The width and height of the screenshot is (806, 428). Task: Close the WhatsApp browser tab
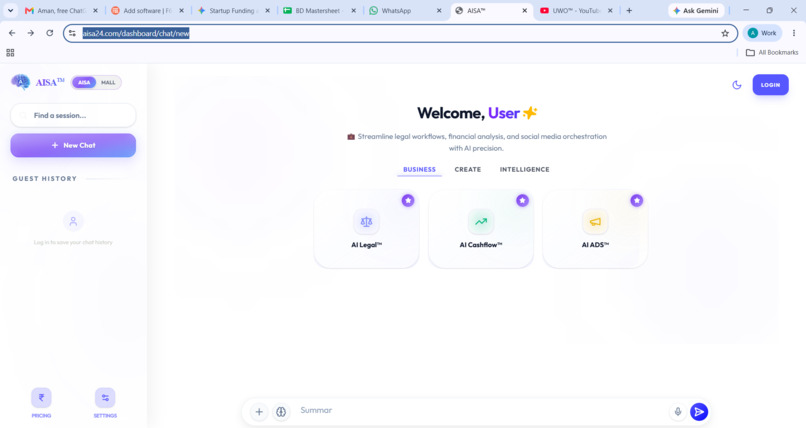point(439,10)
